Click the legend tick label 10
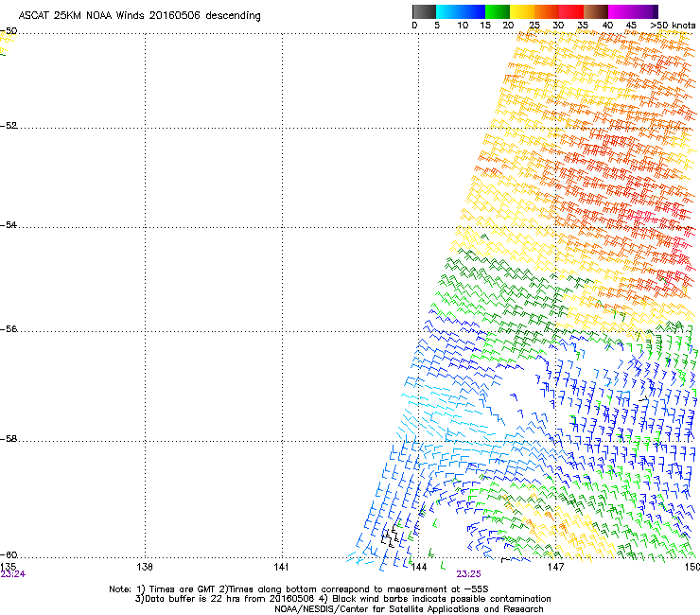 (462, 25)
